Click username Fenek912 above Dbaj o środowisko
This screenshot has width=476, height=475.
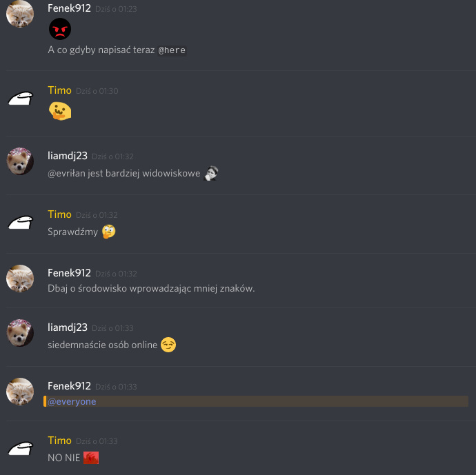point(69,273)
